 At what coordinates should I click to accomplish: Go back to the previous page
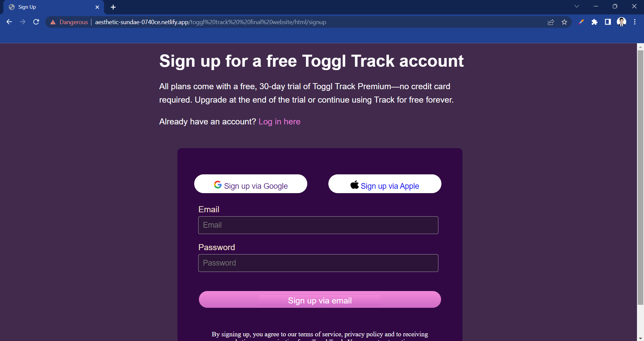pyautogui.click(x=9, y=22)
